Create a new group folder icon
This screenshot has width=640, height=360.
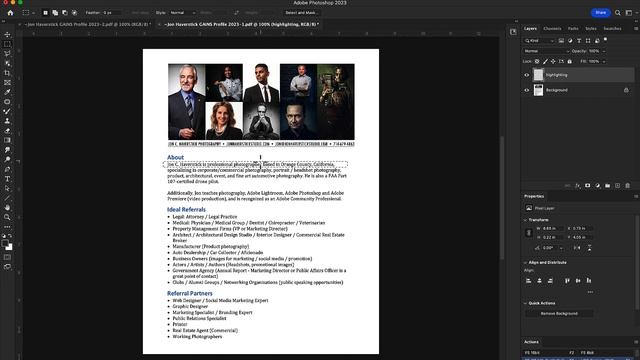pos(607,186)
